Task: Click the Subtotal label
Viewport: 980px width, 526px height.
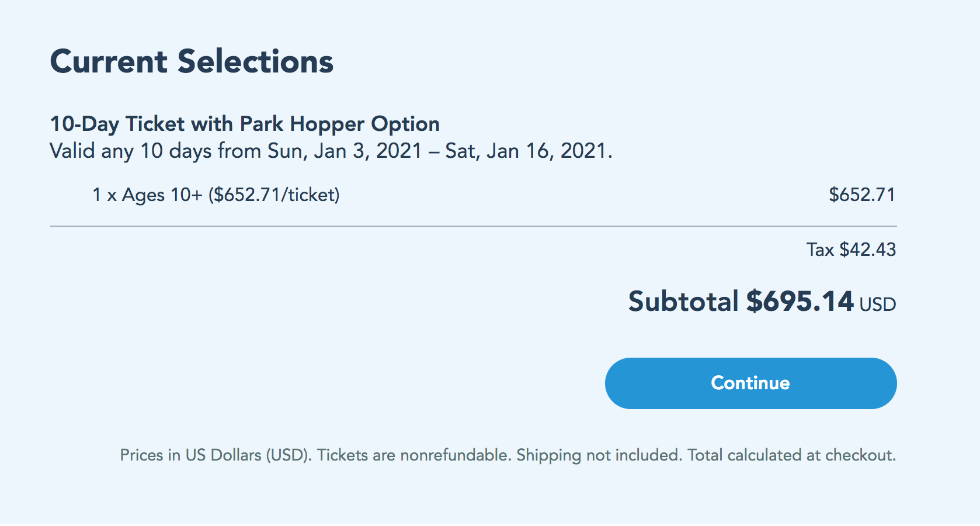Action: click(x=683, y=302)
